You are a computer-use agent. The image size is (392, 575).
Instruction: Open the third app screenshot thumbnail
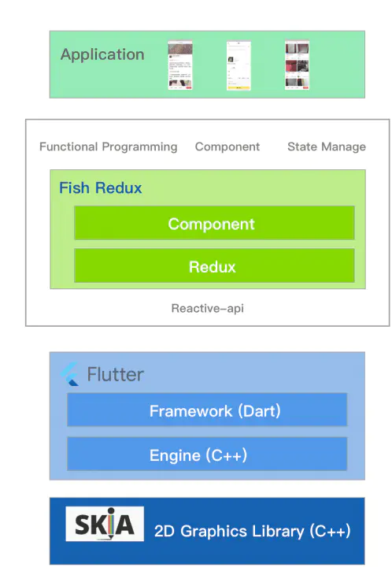tap(297, 65)
